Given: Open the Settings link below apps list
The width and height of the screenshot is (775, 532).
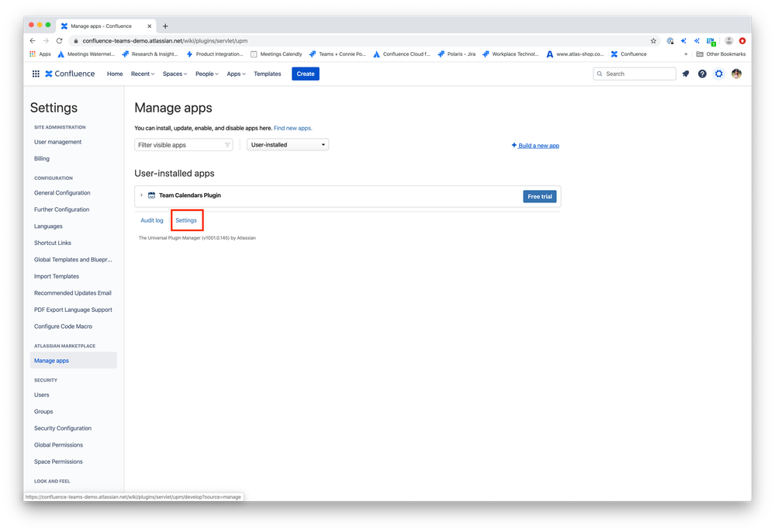Looking at the screenshot, I should point(186,221).
